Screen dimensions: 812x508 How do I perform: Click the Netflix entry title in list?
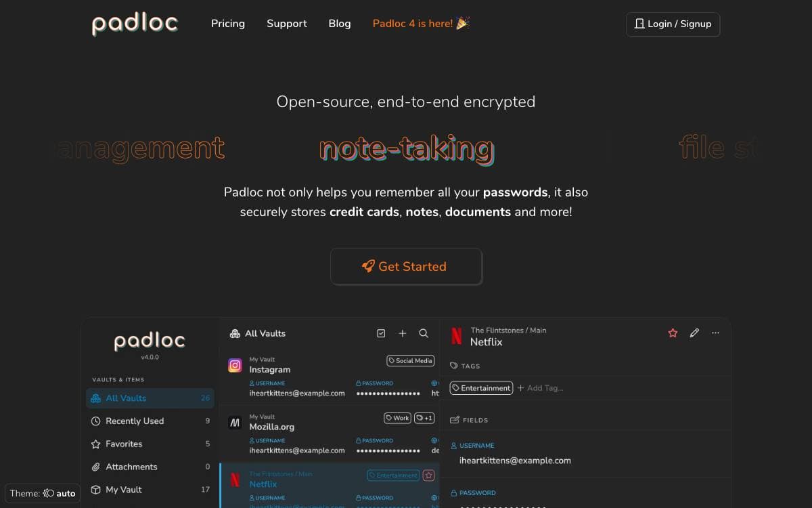pyautogui.click(x=263, y=484)
